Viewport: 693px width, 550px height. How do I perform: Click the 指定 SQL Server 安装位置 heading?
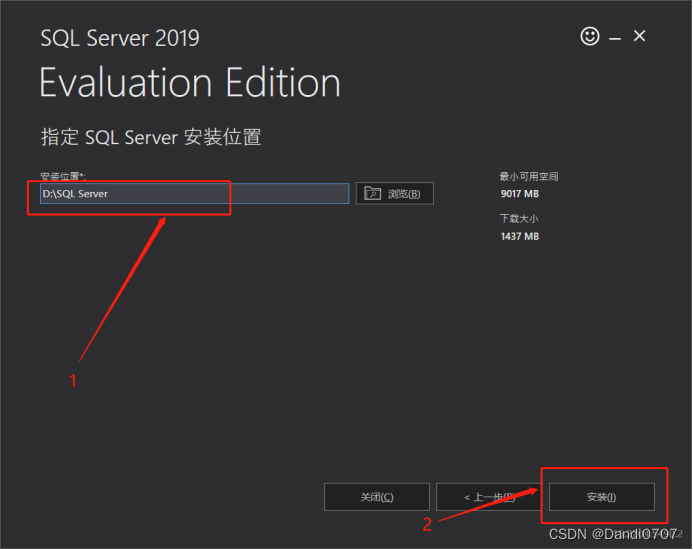151,137
